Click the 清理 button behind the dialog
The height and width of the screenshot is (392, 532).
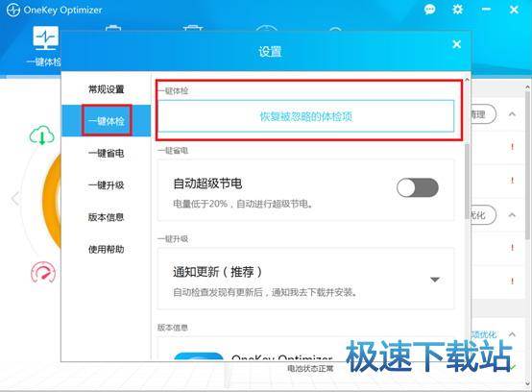(x=483, y=114)
